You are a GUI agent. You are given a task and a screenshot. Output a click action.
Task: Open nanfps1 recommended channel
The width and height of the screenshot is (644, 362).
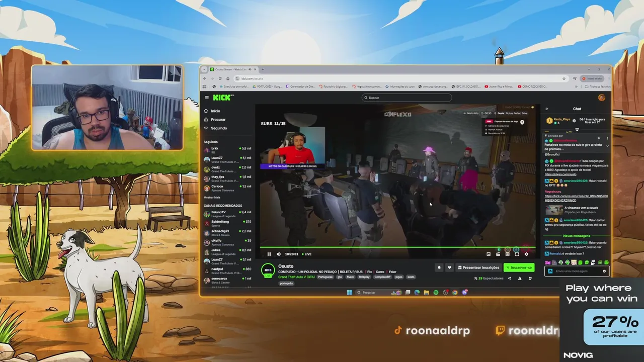(227, 270)
